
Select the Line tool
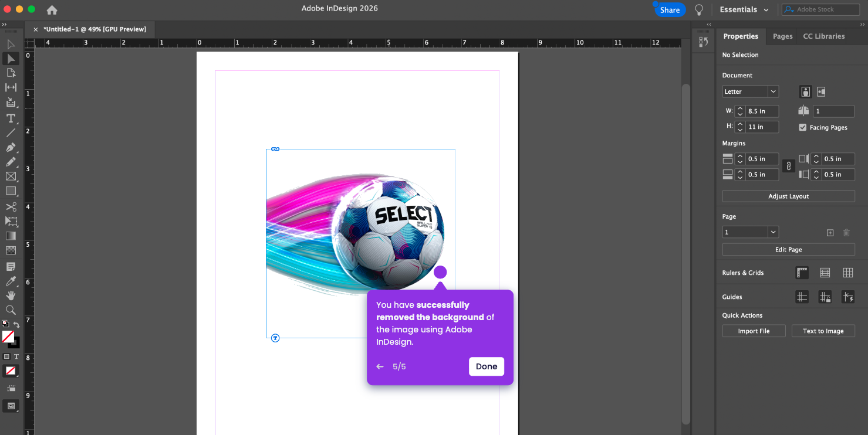click(11, 132)
